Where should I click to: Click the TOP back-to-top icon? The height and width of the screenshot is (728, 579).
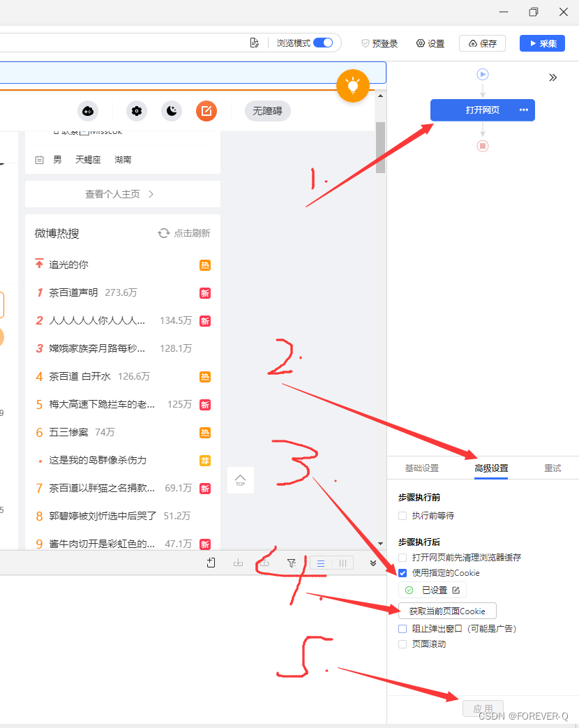[x=241, y=480]
